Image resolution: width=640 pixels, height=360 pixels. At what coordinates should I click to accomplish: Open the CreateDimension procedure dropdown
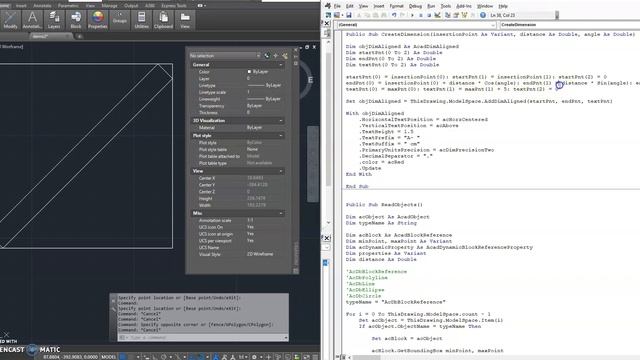tap(569, 25)
